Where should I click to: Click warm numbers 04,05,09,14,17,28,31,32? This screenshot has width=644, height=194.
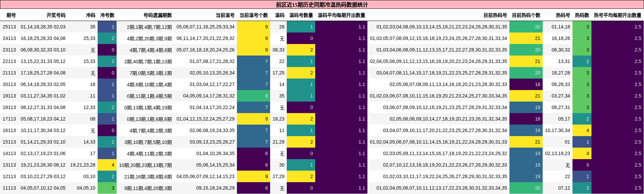point(209,96)
